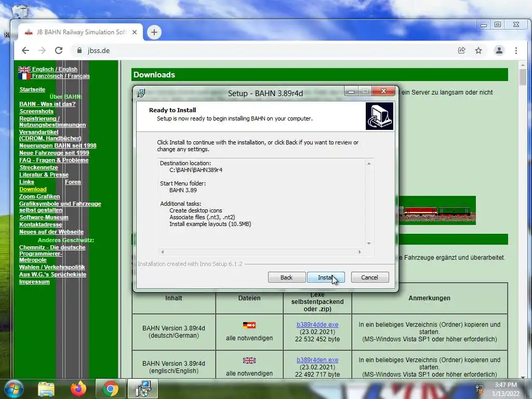Click the BAHN setup taskbar icon
This screenshot has height=399, width=532.
(143, 389)
